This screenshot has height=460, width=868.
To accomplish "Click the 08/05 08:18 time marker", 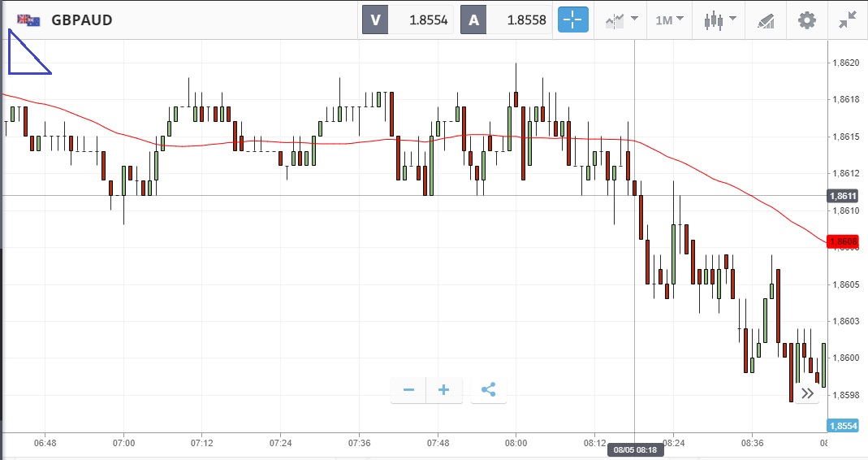I will pyautogui.click(x=635, y=449).
